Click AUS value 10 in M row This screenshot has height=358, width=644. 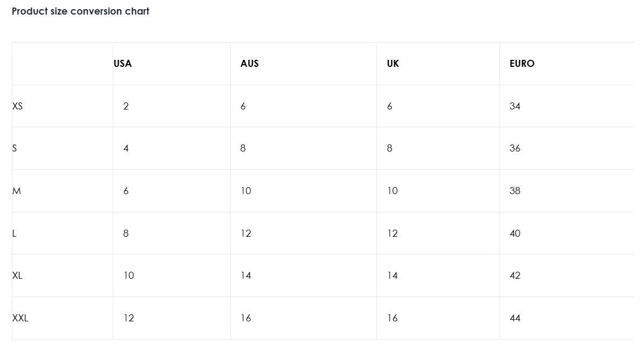coord(246,191)
